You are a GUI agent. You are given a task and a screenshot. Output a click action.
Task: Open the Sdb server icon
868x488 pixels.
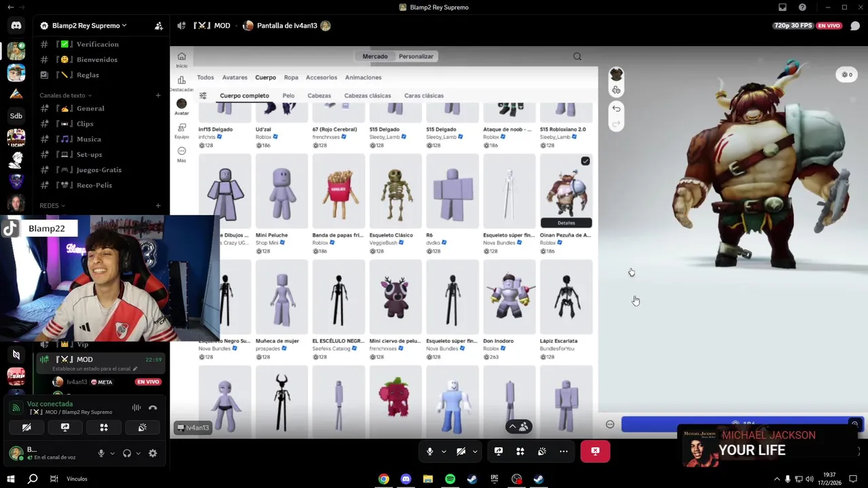point(16,116)
